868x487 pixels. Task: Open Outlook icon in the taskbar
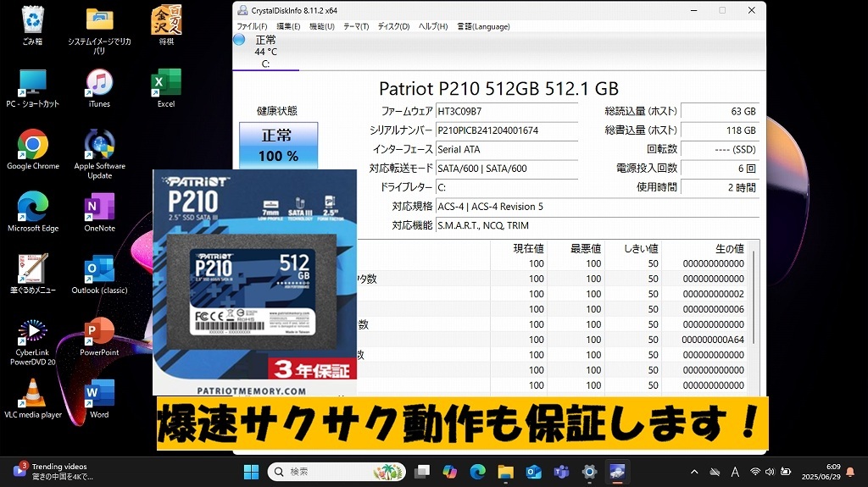(x=534, y=472)
